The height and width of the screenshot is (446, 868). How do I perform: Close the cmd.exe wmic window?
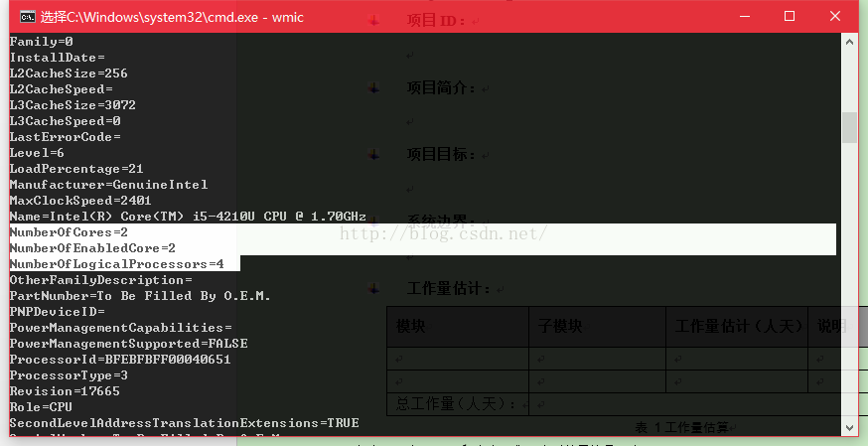(x=835, y=17)
